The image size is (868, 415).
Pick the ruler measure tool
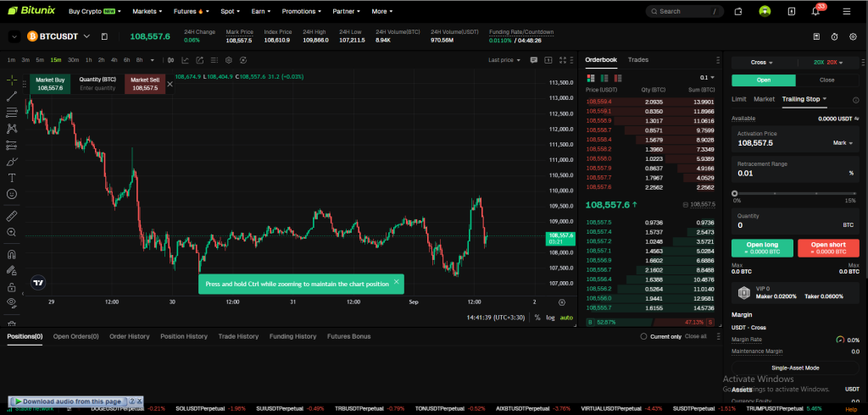[12, 215]
